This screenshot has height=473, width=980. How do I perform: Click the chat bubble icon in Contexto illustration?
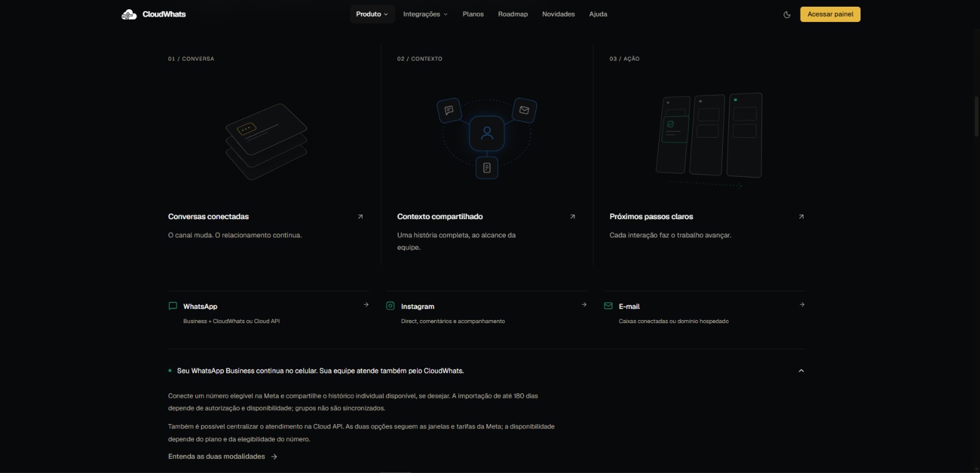449,110
